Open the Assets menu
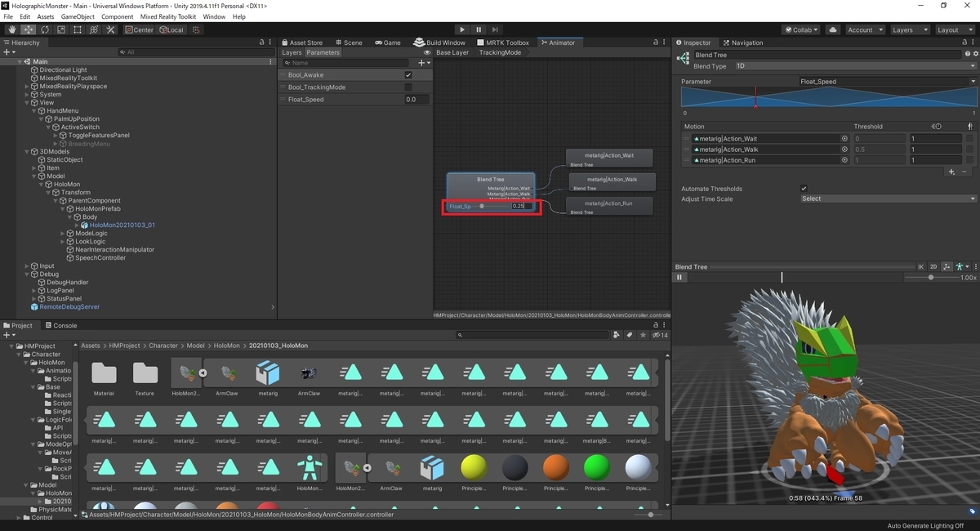 (x=46, y=16)
